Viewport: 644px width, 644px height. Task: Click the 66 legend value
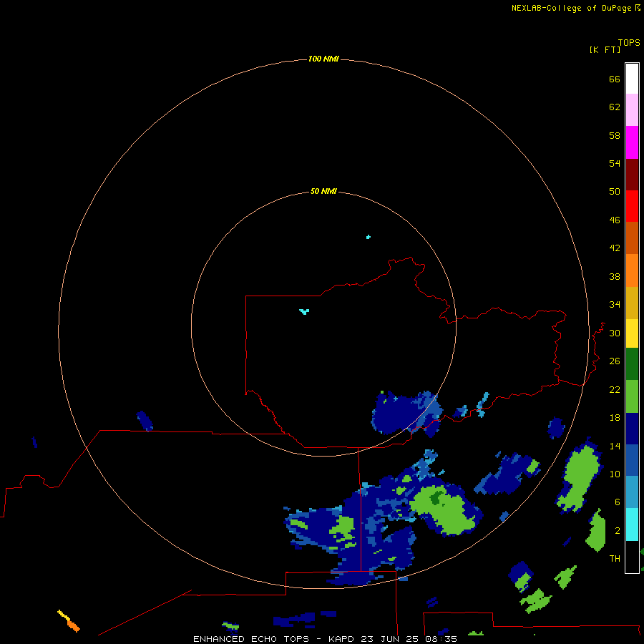click(x=615, y=79)
